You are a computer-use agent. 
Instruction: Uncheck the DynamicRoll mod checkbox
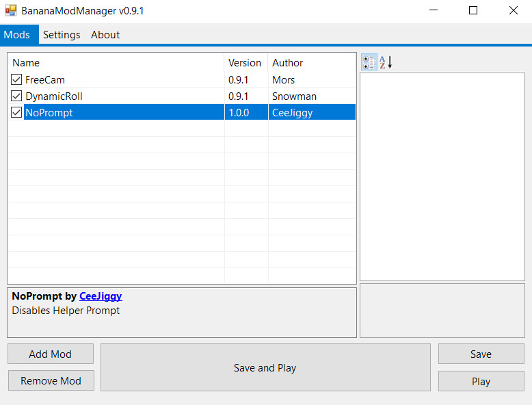tap(16, 96)
